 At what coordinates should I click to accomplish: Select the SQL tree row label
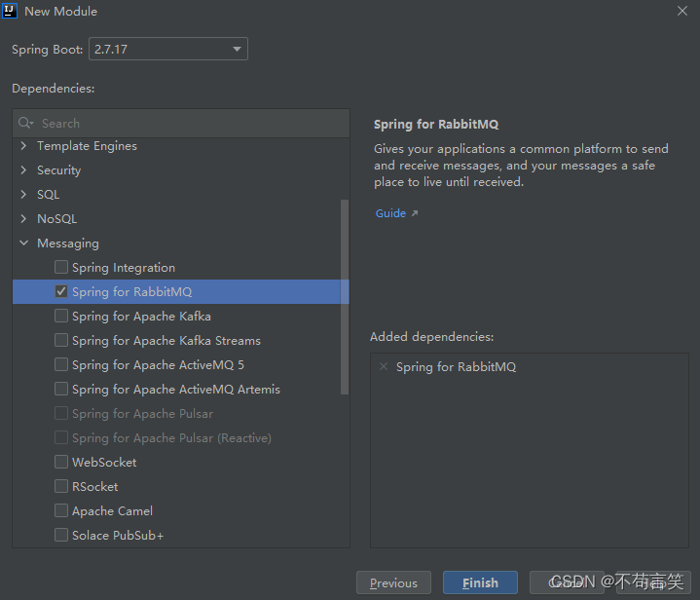click(49, 195)
